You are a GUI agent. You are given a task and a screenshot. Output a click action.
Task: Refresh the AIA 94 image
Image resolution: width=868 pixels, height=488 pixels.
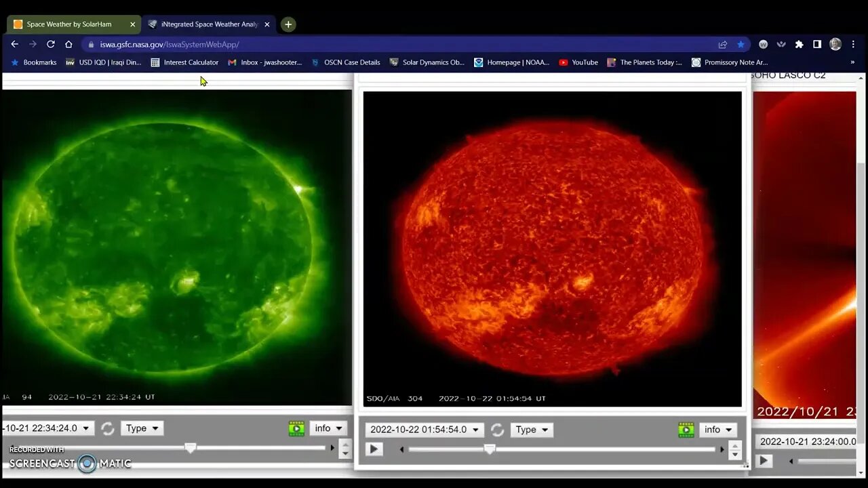108,428
